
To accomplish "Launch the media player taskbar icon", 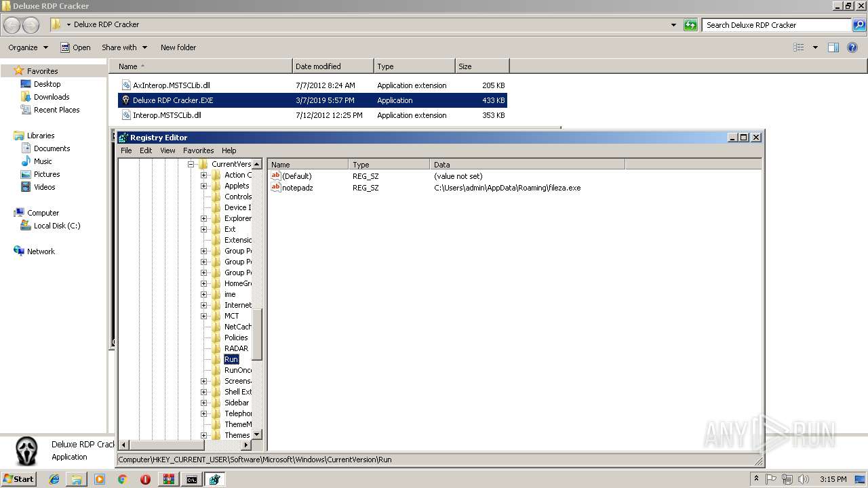I will [100, 479].
